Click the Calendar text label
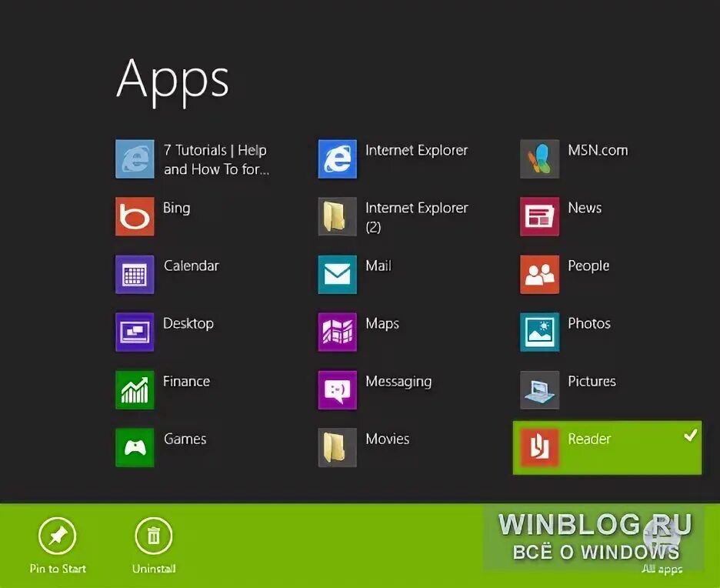The width and height of the screenshot is (720, 588). [x=191, y=266]
